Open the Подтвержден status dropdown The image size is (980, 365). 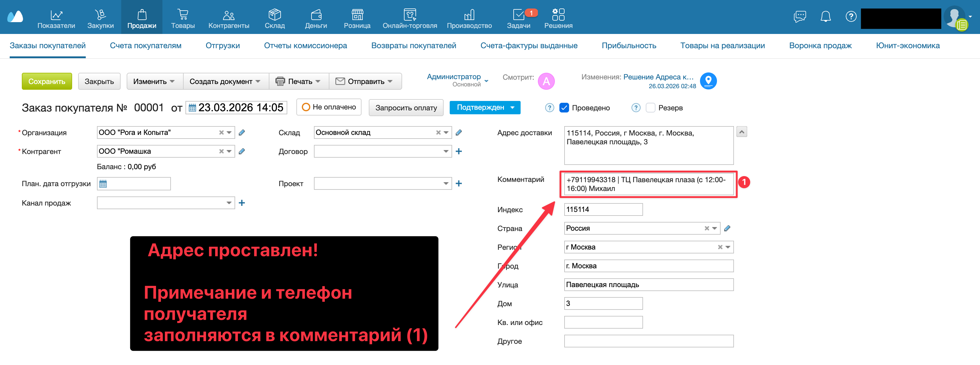tap(485, 107)
